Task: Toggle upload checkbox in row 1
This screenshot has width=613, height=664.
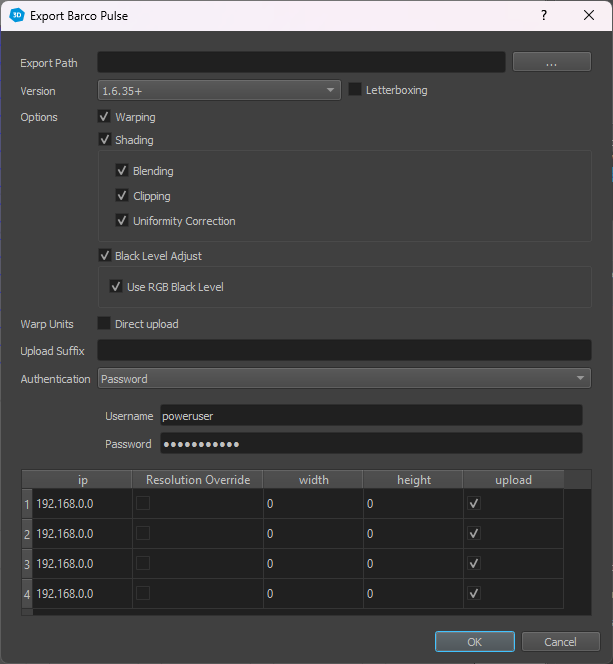Action: [474, 504]
